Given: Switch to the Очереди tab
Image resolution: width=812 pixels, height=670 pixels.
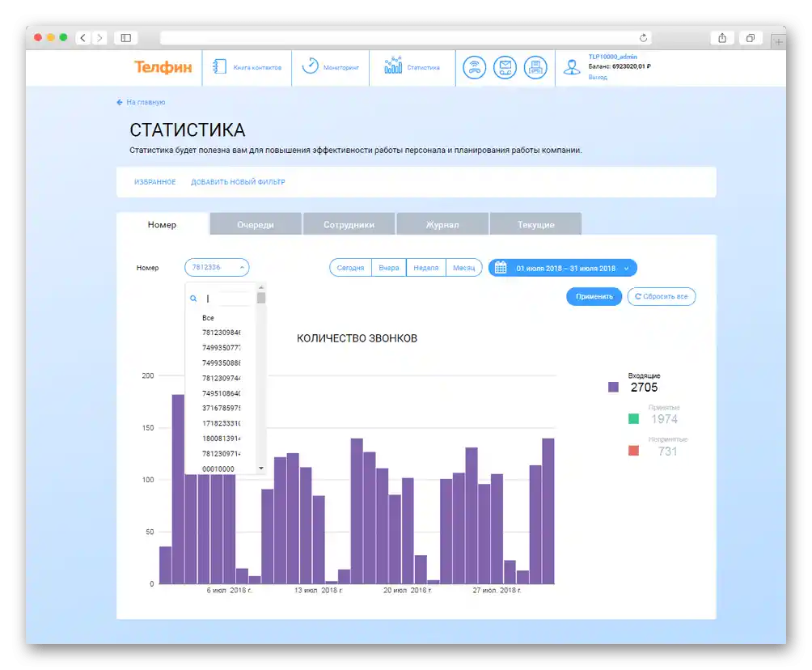Looking at the screenshot, I should [x=256, y=224].
